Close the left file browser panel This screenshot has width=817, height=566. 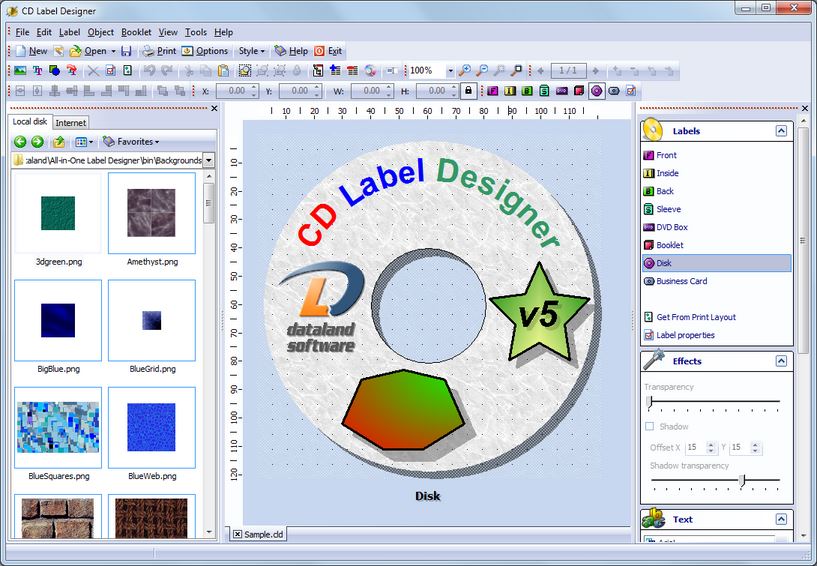(214, 108)
